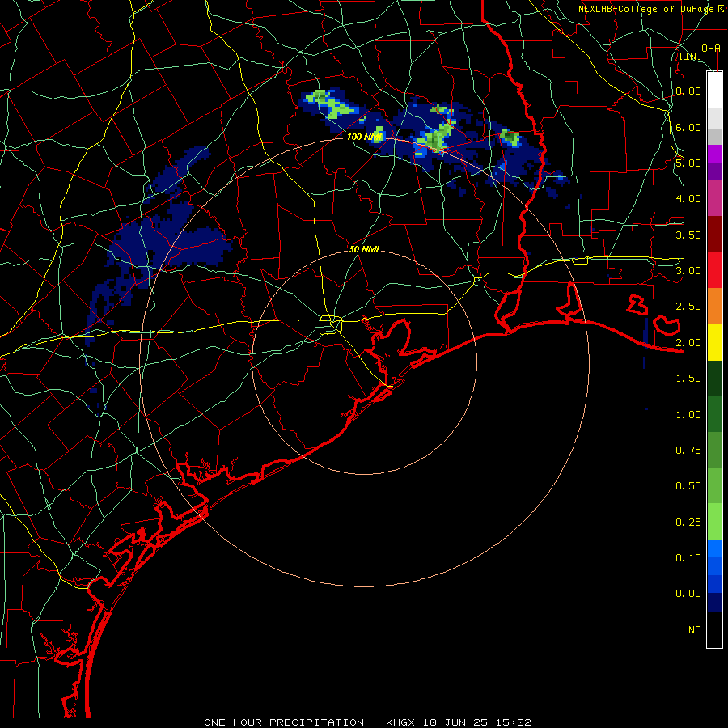728x728 pixels.
Task: Click the '5.00' scale label
Action: (x=688, y=163)
